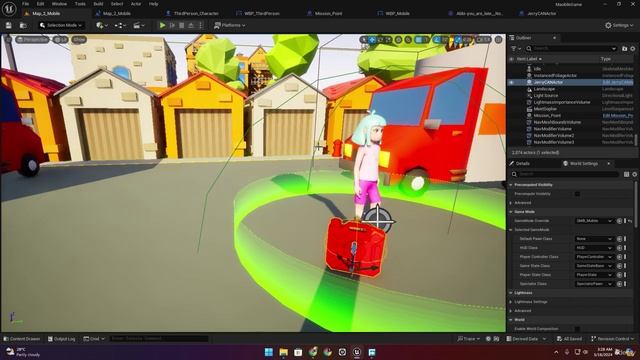
Task: Open the Tools menu
Action: 80,4
